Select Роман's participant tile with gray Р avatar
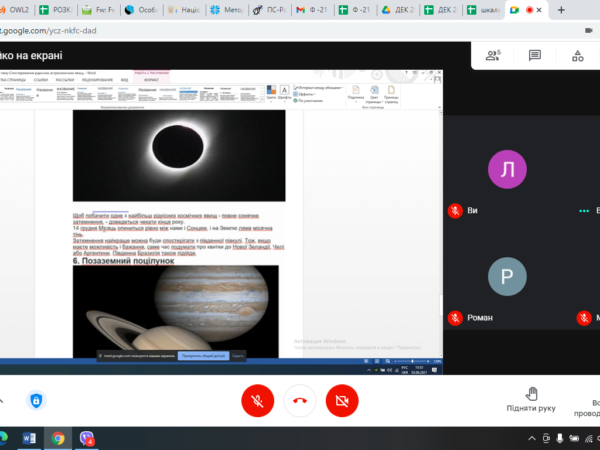Screen dimensions: 600x450 pyautogui.click(x=506, y=275)
